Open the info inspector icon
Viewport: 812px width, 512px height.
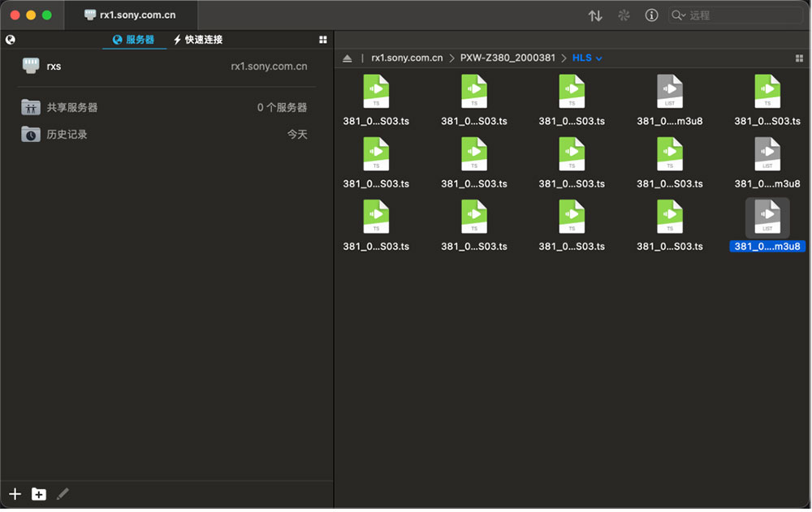click(651, 15)
